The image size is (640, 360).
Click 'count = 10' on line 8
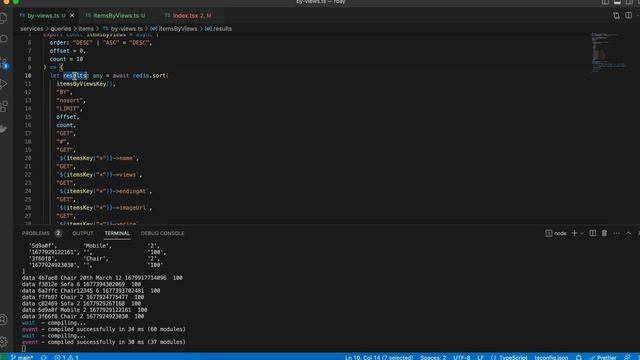(66, 59)
